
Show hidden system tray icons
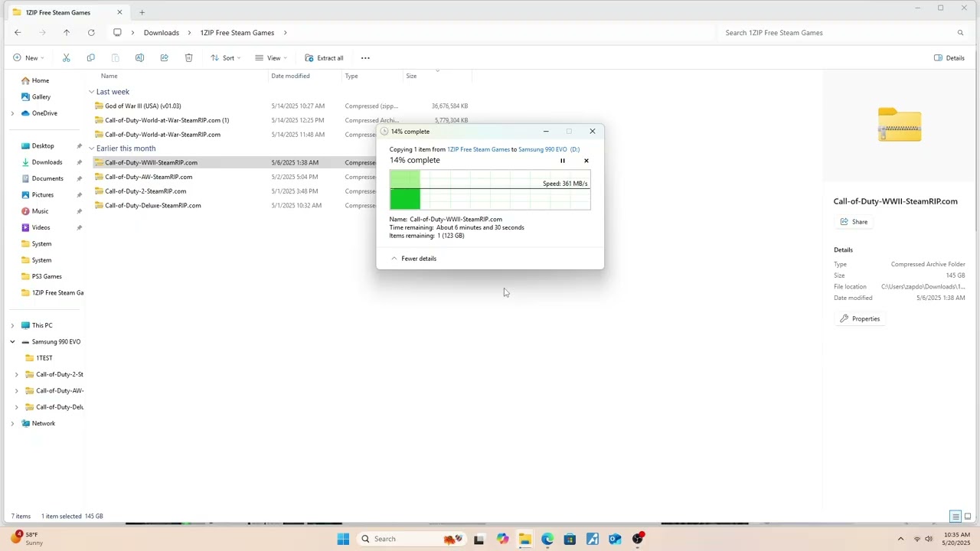(900, 540)
